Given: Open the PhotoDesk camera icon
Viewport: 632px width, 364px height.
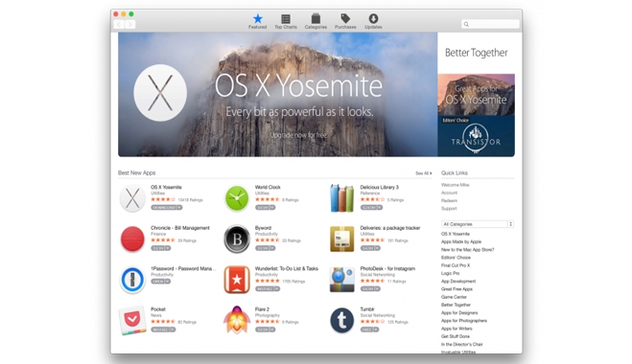Looking at the screenshot, I should click(x=341, y=280).
